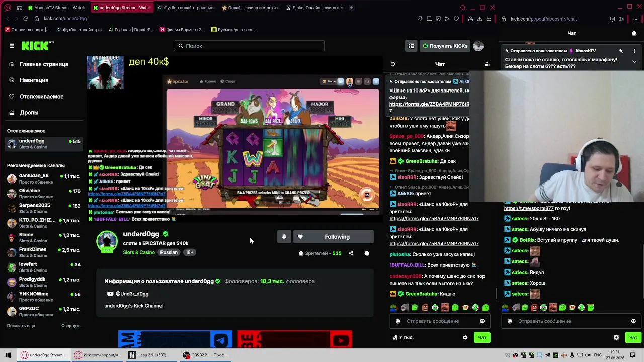644x362 pixels.
Task: Click the kick.com/underd0gg address bar
Action: point(65,19)
